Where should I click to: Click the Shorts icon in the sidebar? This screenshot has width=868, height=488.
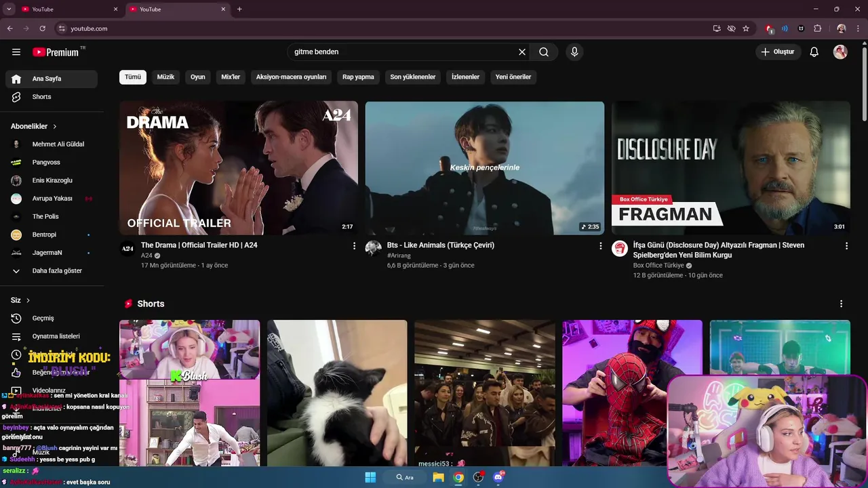(x=16, y=97)
